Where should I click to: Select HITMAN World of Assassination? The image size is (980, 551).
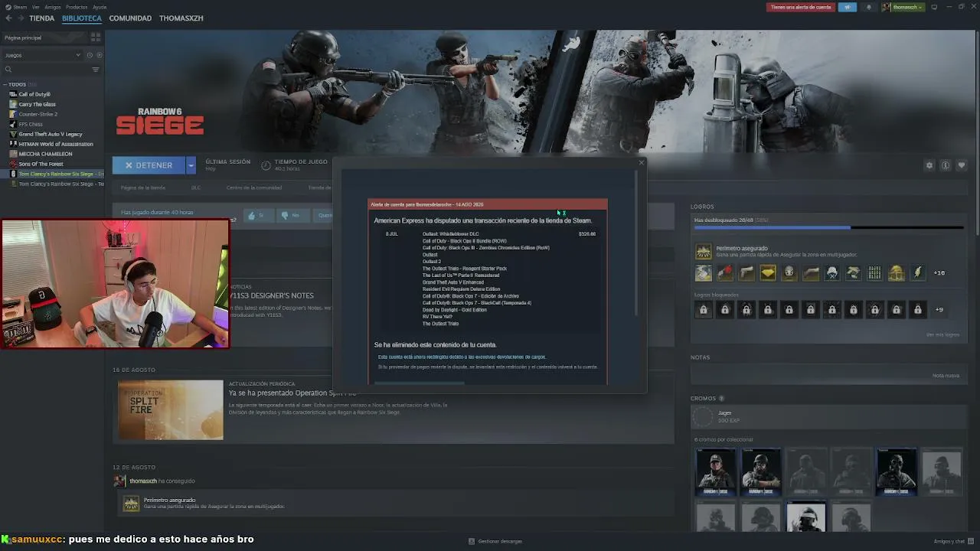point(56,144)
